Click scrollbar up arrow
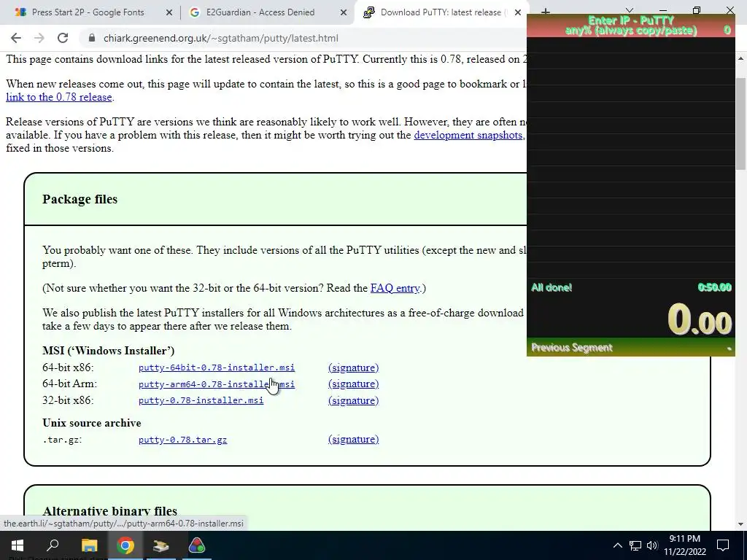The width and height of the screenshot is (747, 560). click(x=741, y=58)
